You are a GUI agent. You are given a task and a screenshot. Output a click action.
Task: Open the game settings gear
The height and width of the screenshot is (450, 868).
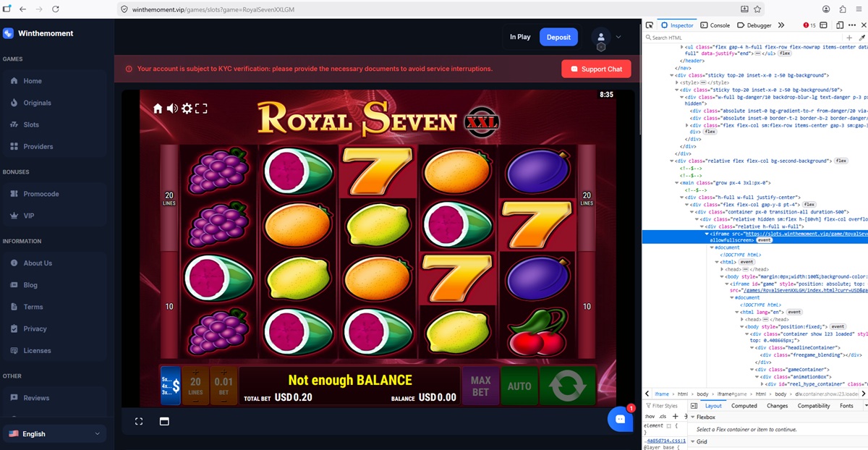pyautogui.click(x=187, y=109)
